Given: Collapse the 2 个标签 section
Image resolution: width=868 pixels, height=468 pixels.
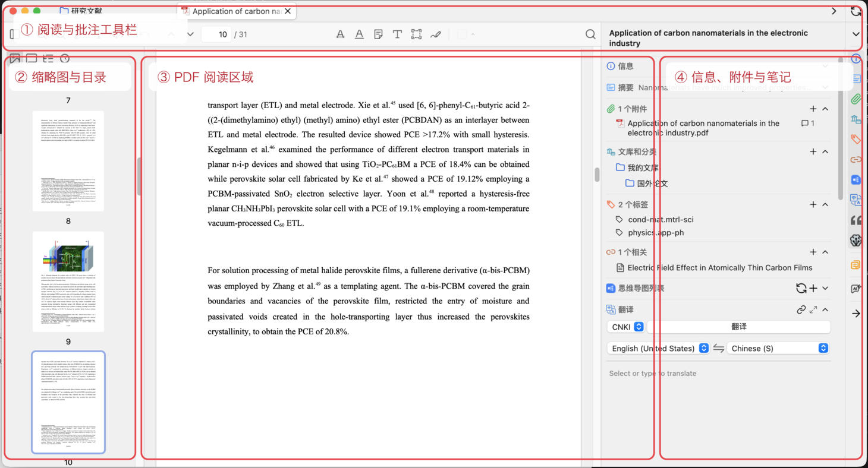Looking at the screenshot, I should (x=825, y=204).
